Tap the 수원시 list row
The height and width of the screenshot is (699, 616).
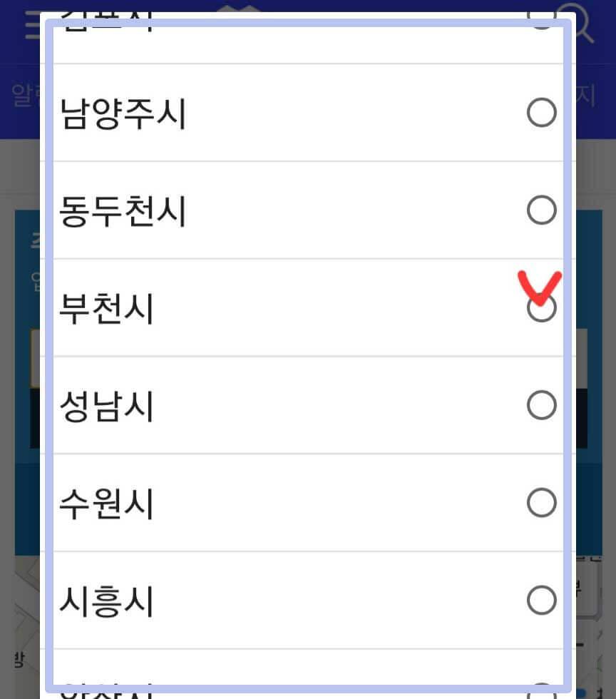307,502
